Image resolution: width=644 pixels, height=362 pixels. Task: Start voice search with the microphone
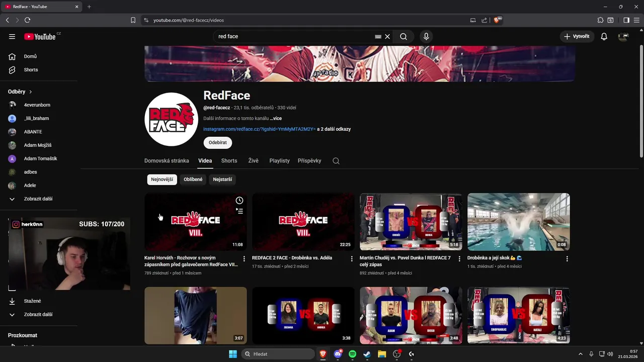pos(426,37)
